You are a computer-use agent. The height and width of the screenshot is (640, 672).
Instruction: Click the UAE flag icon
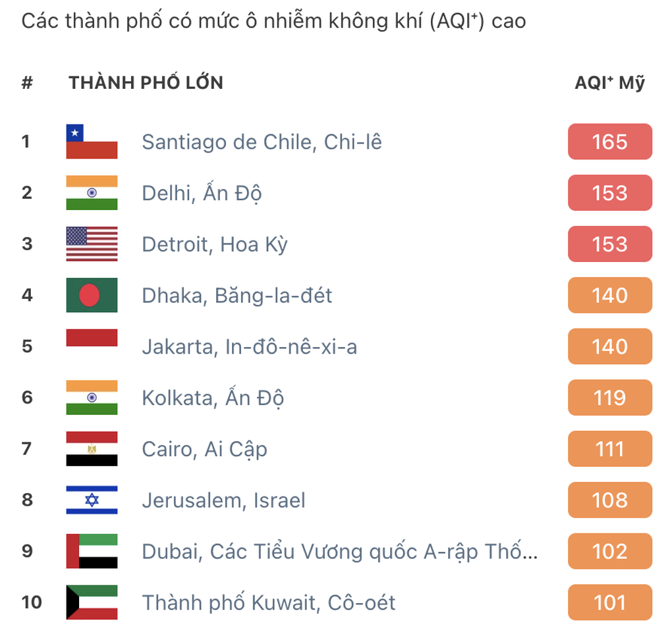click(92, 551)
